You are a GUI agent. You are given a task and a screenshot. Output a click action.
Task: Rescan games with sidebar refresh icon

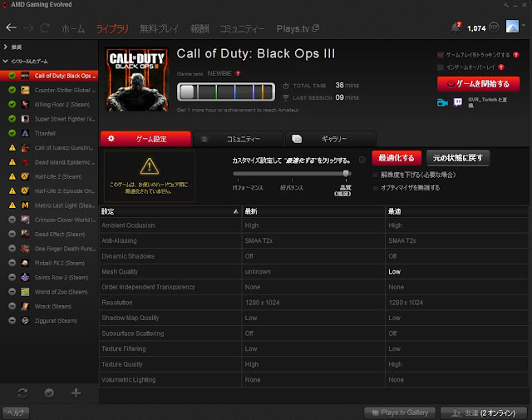click(22, 393)
